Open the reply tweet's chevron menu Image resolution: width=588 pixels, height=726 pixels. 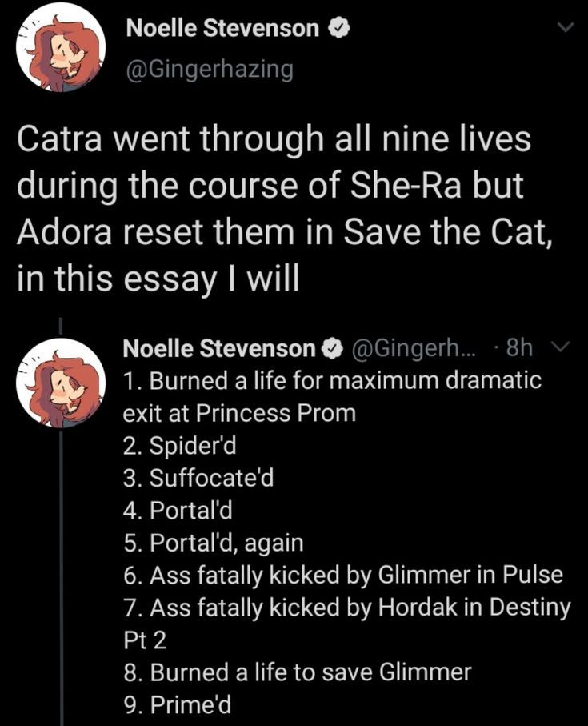coord(562,348)
